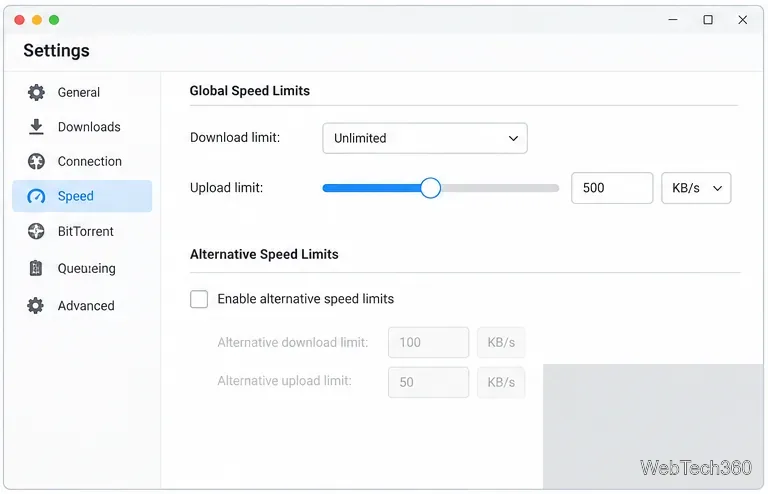Click the upload limit slider handle
The width and height of the screenshot is (768, 494).
[x=430, y=188]
